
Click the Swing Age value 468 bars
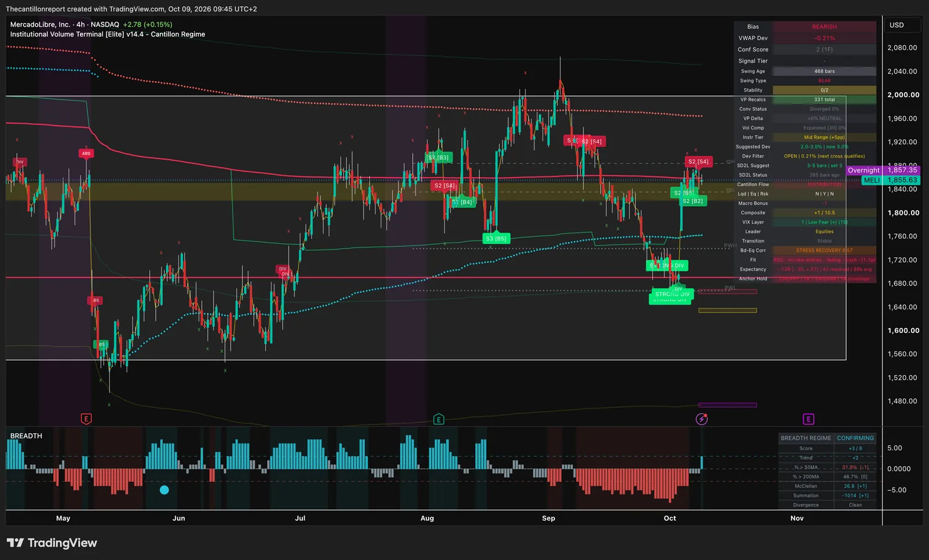click(824, 71)
